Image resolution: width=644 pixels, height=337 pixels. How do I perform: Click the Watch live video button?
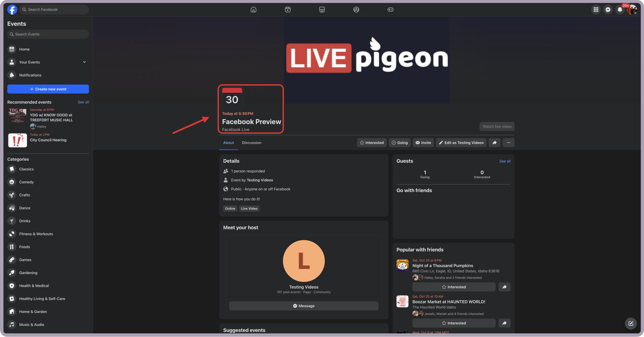click(497, 127)
